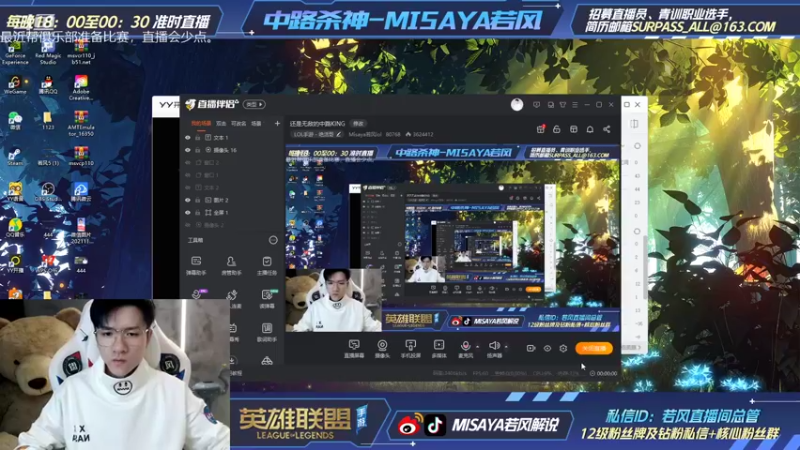Show the hidden 窗口 2 source
The width and height of the screenshot is (800, 450).
[188, 162]
